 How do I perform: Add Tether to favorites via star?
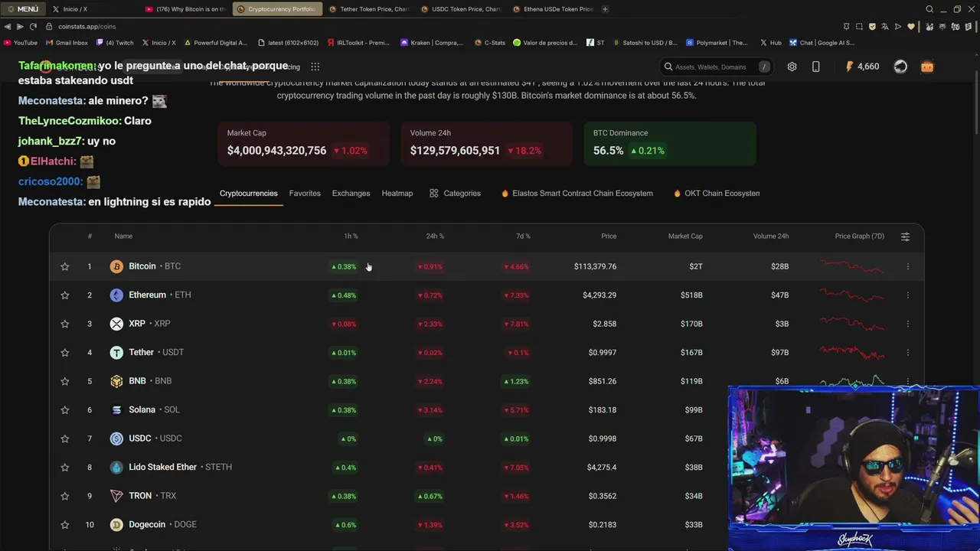[65, 353]
